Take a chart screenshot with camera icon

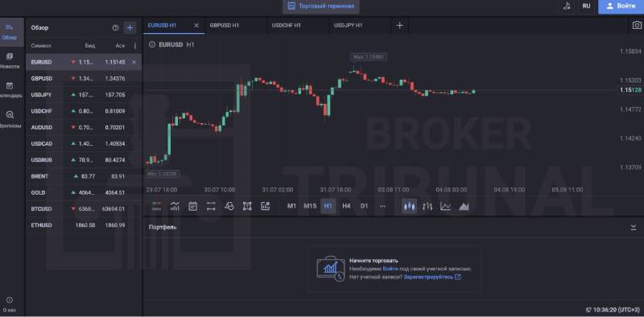tap(637, 25)
